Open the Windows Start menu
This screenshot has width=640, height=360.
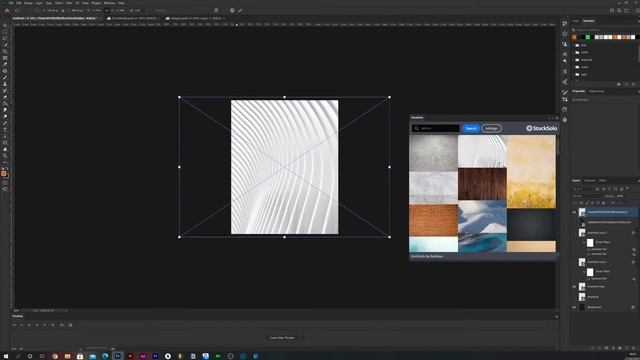7,356
